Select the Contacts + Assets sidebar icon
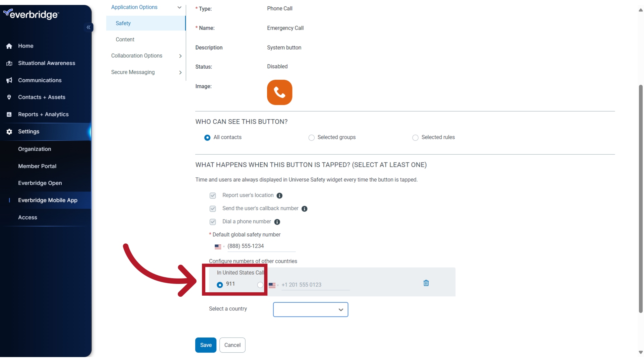The image size is (644, 362). (9, 97)
